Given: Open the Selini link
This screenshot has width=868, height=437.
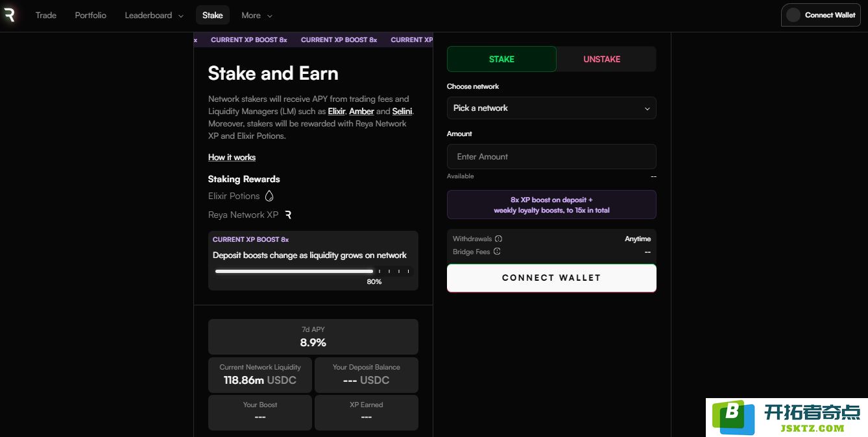Looking at the screenshot, I should pyautogui.click(x=402, y=112).
